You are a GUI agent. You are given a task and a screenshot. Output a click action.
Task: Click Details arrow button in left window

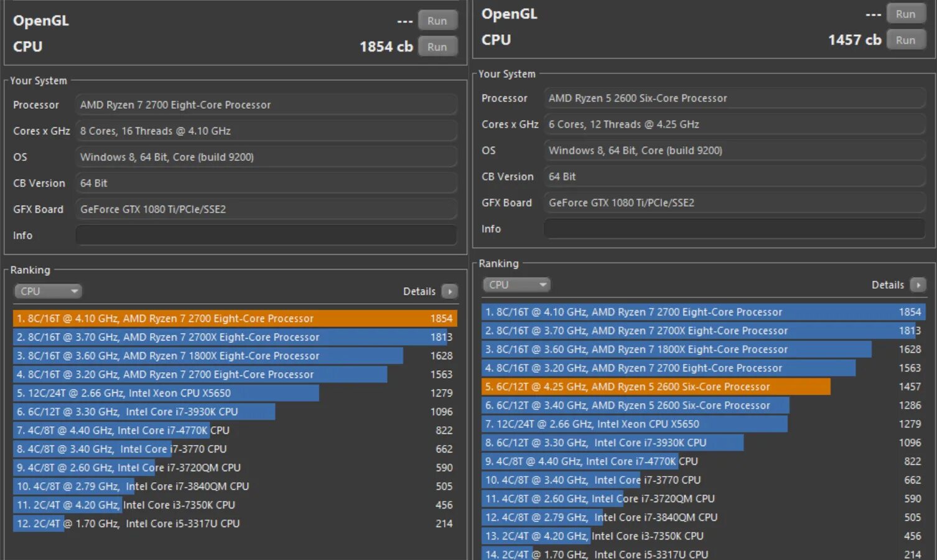[449, 291]
